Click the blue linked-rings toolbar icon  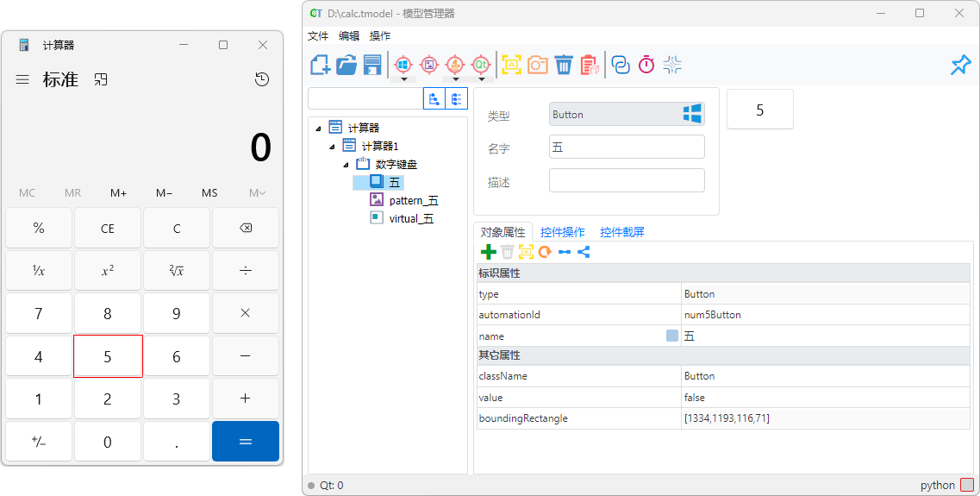click(x=621, y=65)
